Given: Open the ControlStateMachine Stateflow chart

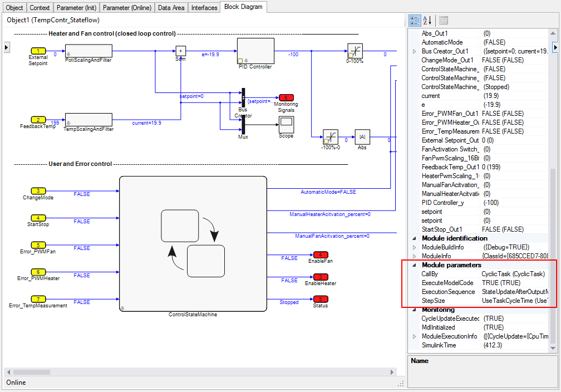Looking at the screenshot, I should pos(193,244).
